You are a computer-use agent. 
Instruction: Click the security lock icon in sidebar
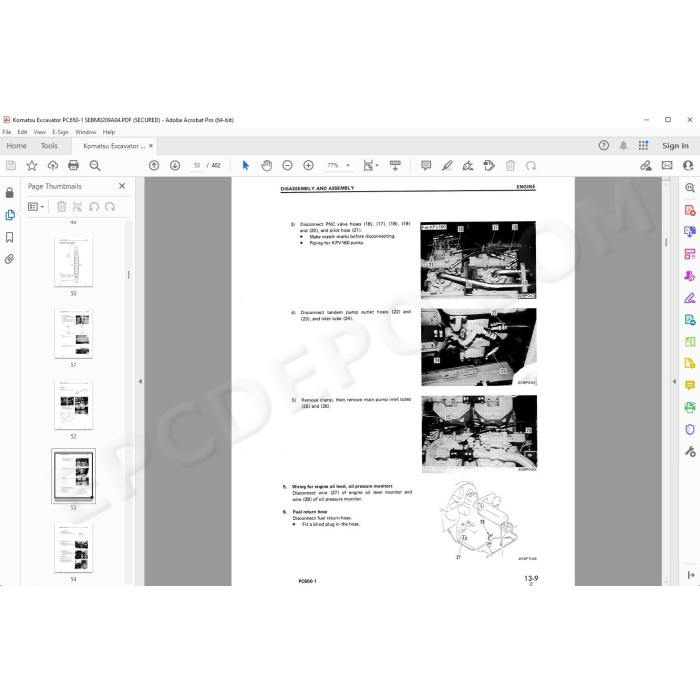(9, 192)
